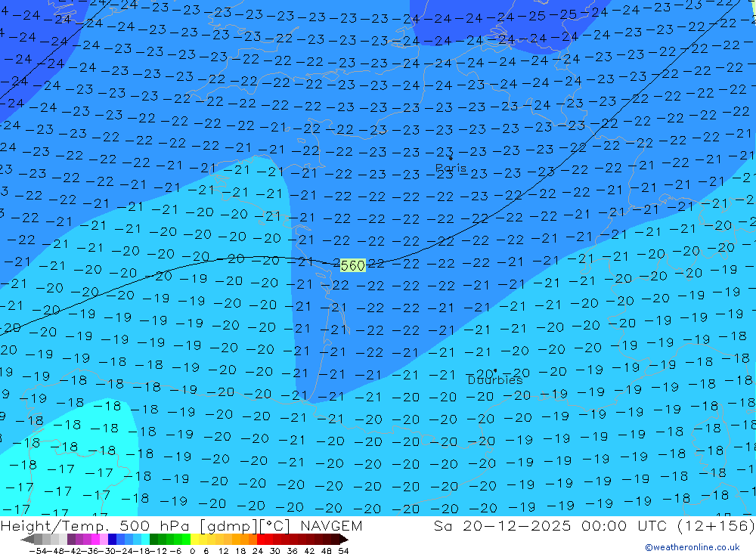Click the 0 legend scale label
This screenshot has width=756, height=554.
pos(192,551)
